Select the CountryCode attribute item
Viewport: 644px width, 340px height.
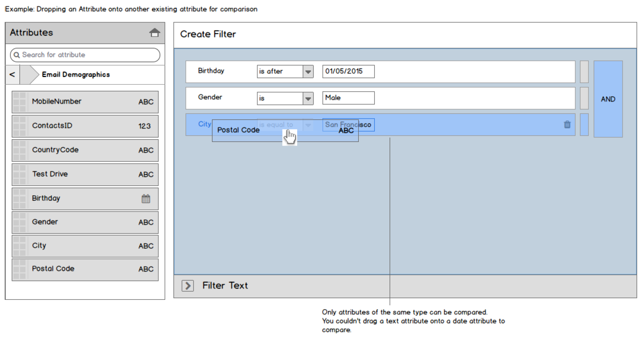tap(85, 150)
